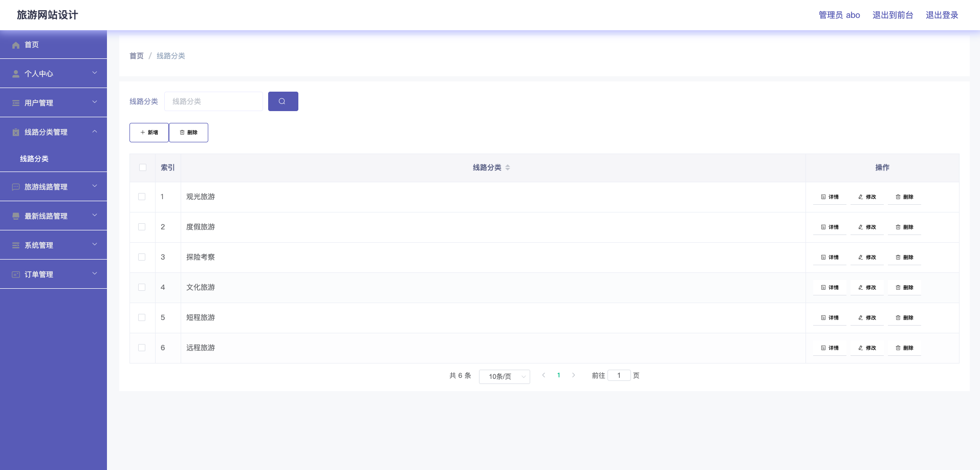Screen dimensions: 980x470
Task: Tick the 远程旅游 row checkbox
Action: click(x=142, y=348)
